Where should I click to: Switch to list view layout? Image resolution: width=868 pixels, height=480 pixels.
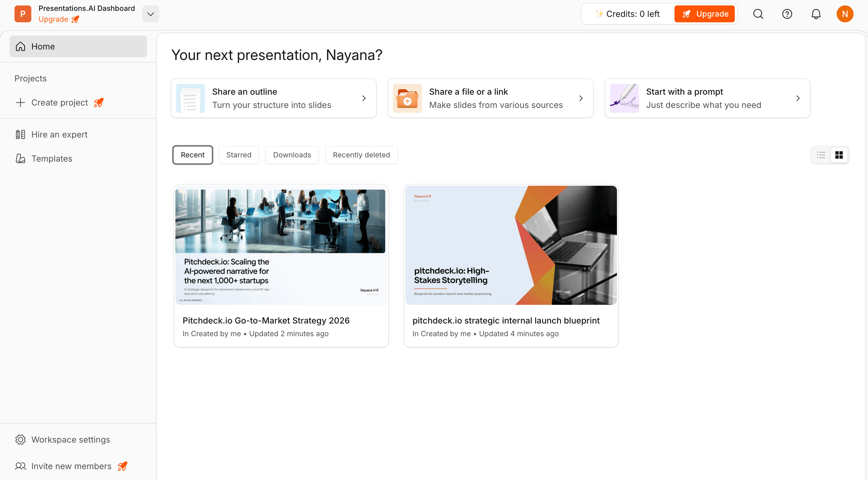(x=821, y=155)
